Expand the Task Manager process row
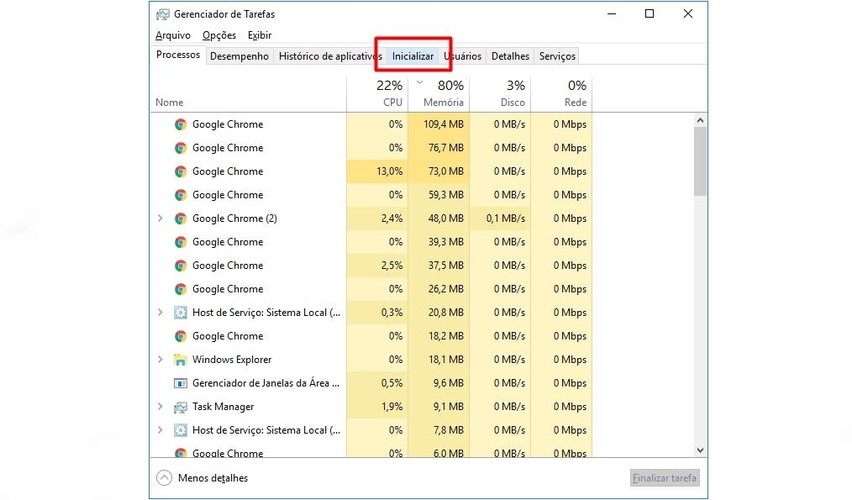 [x=160, y=407]
